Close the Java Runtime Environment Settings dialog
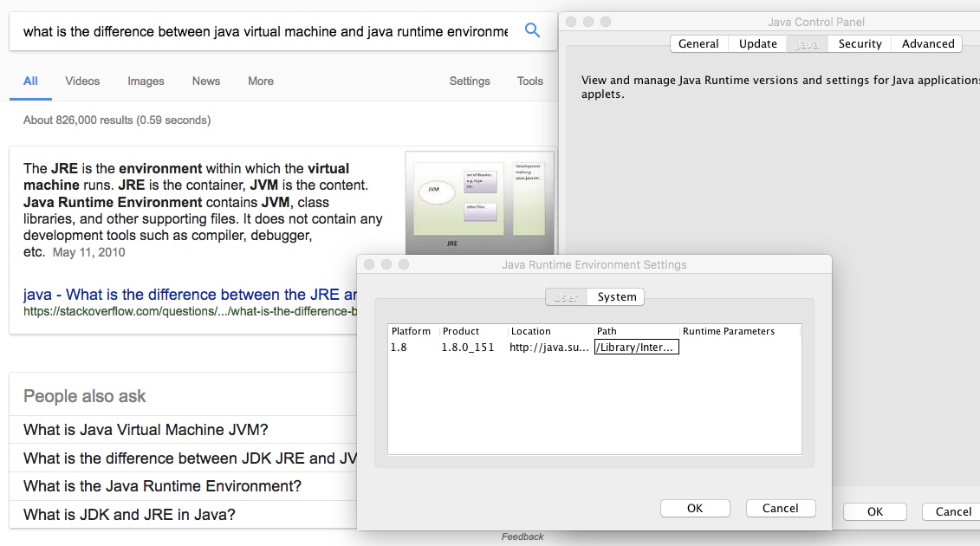Image resolution: width=980 pixels, height=546 pixels. [x=369, y=264]
